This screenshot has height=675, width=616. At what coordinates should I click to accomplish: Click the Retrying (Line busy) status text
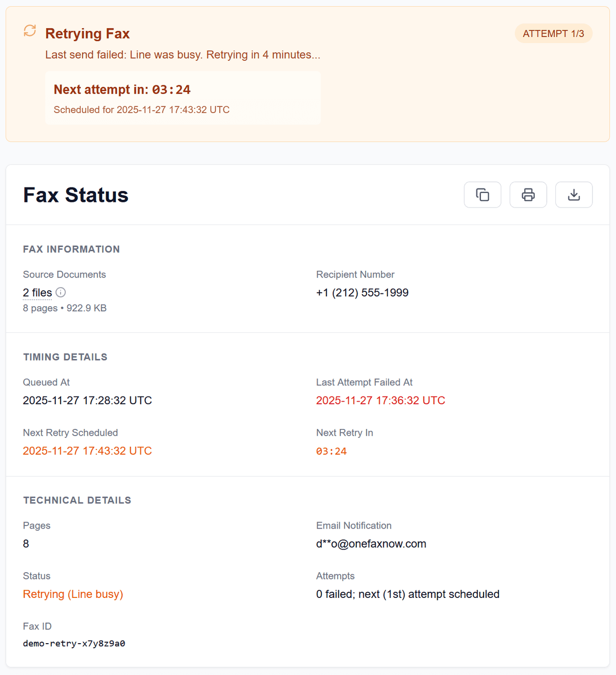pos(72,594)
